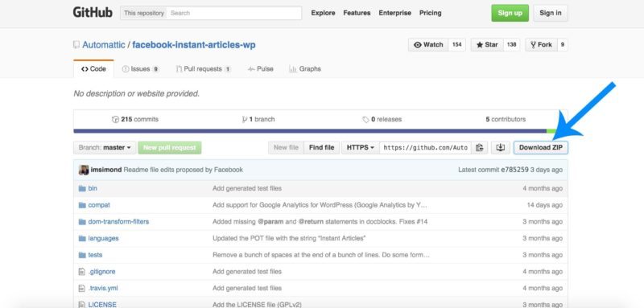The height and width of the screenshot is (308, 644).
Task: Click the tag icon next to 0 releases
Action: click(x=365, y=119)
